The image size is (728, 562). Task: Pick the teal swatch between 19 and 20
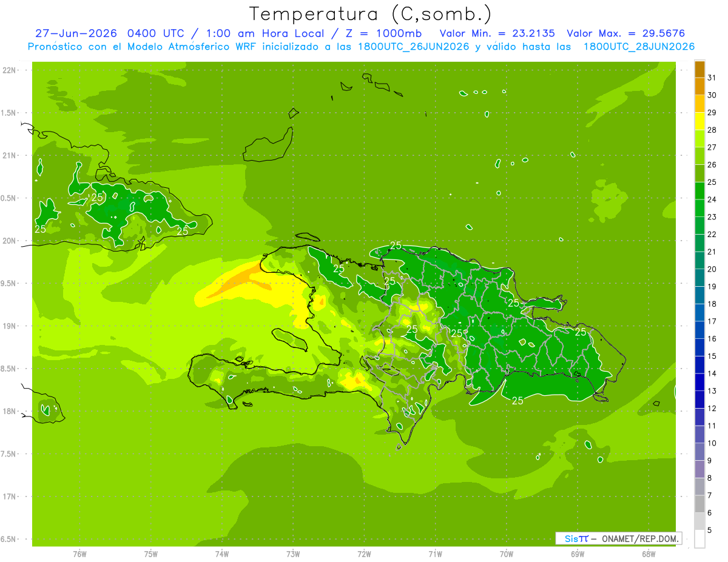coord(699,278)
